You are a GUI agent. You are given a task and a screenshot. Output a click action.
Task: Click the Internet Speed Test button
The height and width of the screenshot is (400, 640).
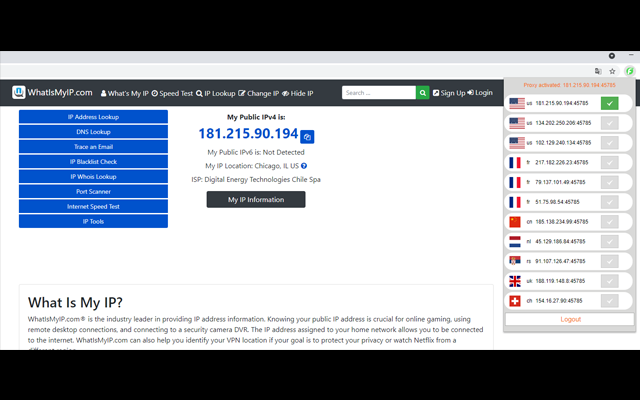[93, 207]
